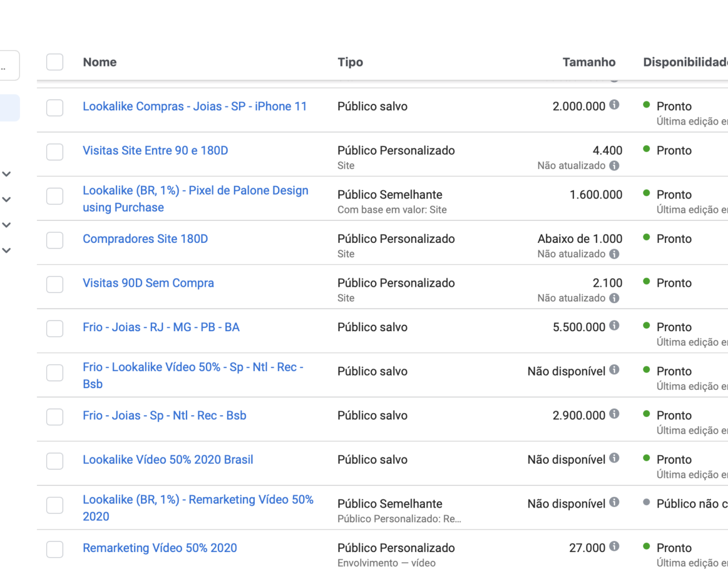
Task: Click info icon for Compradores Site 180D size
Action: pos(614,254)
